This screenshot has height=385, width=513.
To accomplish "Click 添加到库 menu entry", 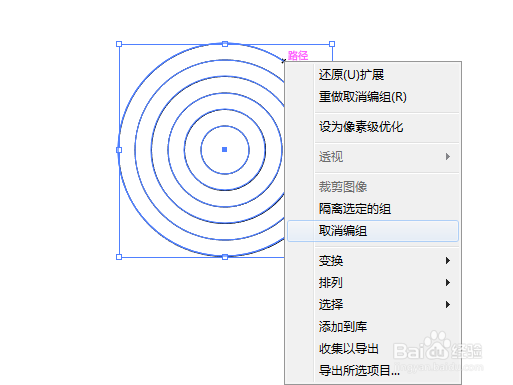I will [x=373, y=327].
